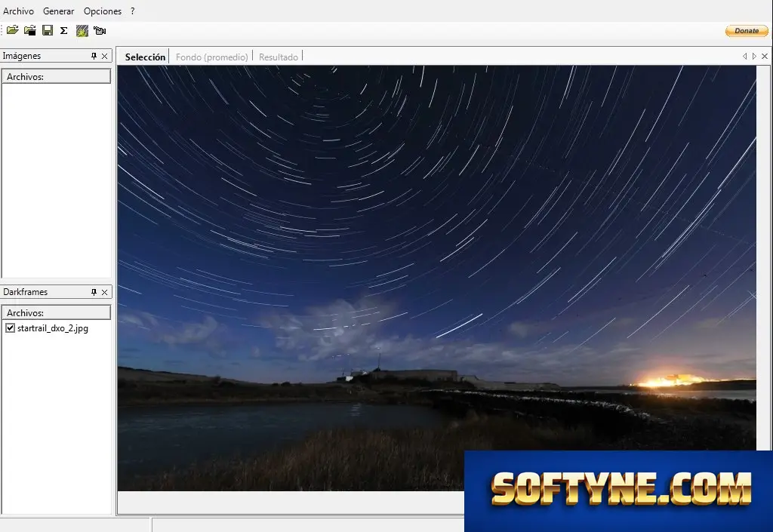
Task: Click the yellow Donate button
Action: click(747, 30)
